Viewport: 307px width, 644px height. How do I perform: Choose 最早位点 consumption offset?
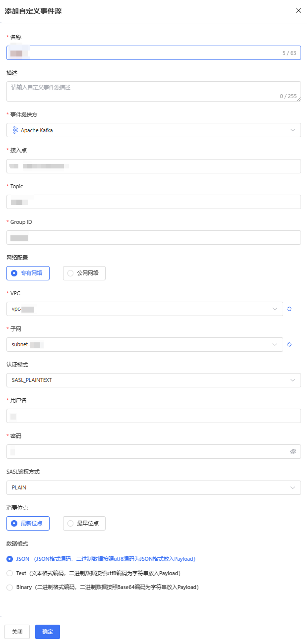click(x=84, y=523)
